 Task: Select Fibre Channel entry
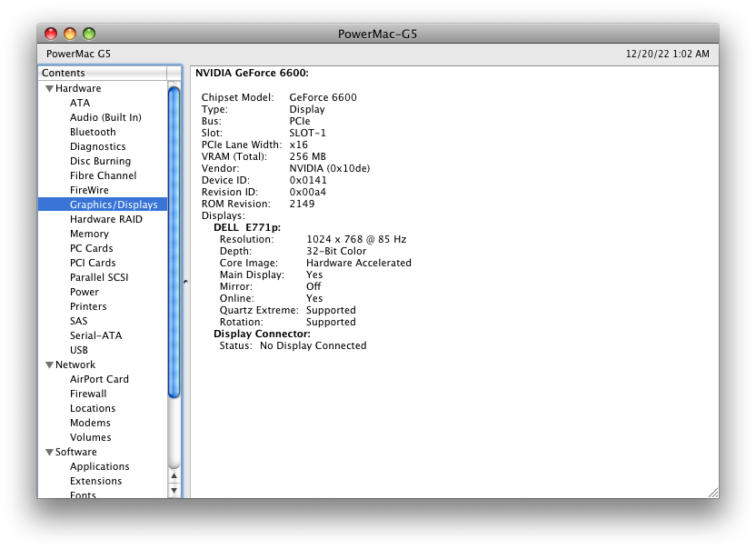click(x=103, y=175)
